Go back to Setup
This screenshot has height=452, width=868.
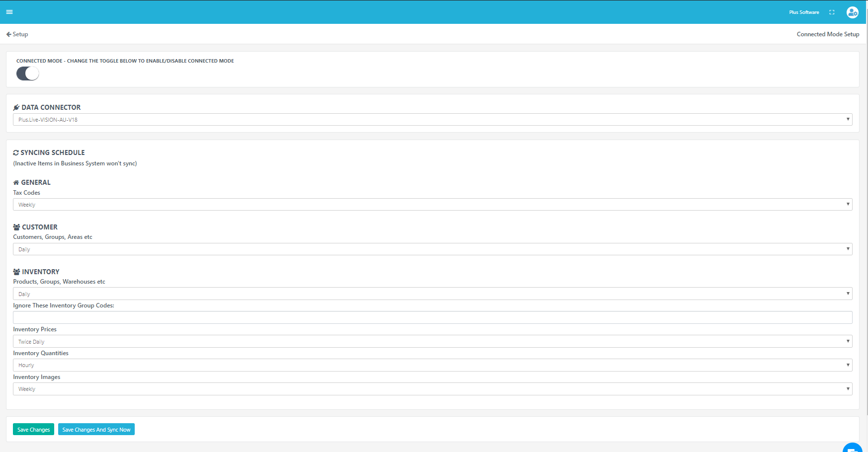point(17,34)
